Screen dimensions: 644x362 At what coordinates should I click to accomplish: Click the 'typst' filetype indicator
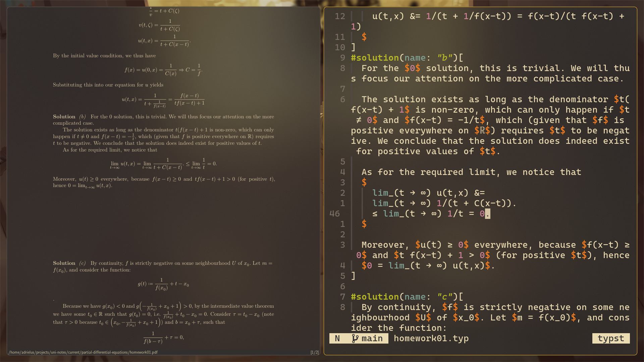611,339
